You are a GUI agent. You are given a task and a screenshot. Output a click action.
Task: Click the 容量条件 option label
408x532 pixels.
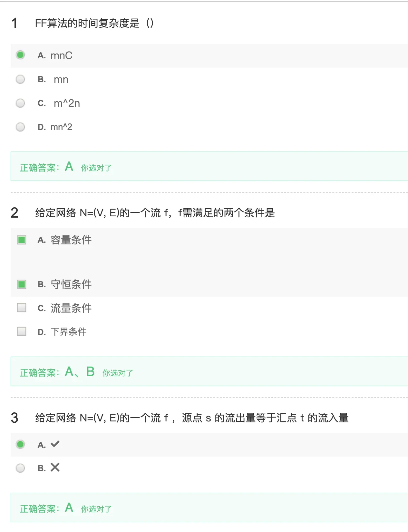point(71,240)
